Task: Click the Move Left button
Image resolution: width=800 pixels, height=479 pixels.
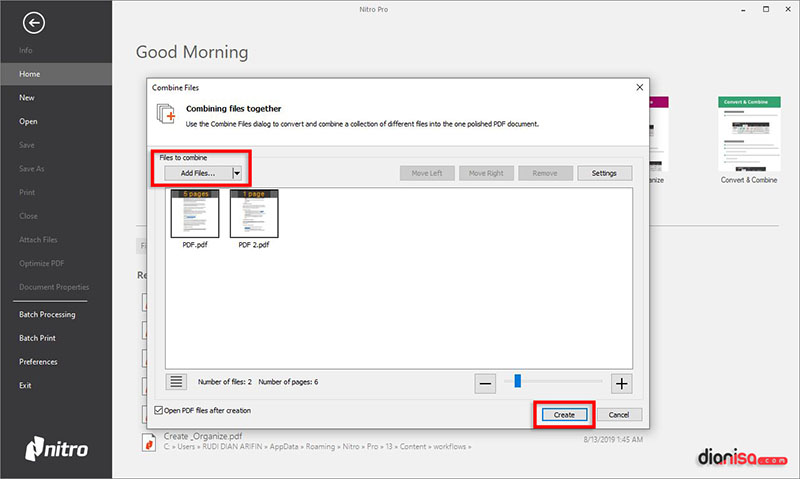Action: click(x=427, y=173)
